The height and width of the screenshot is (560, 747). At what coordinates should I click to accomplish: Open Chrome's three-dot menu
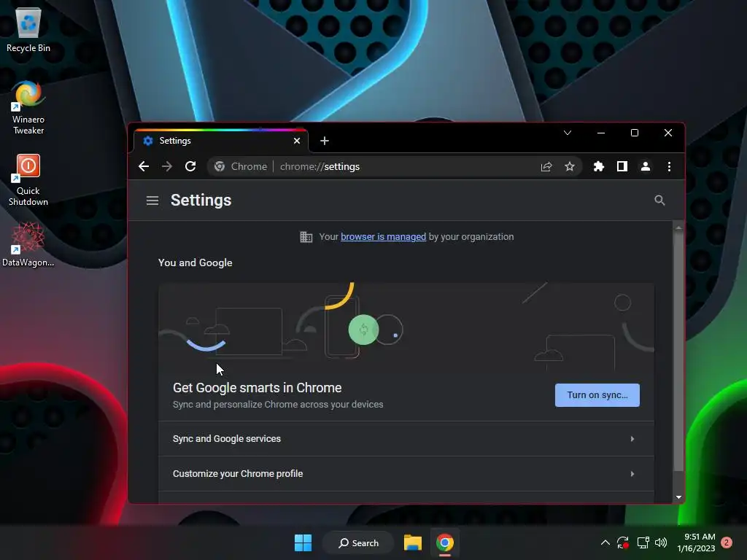pyautogui.click(x=669, y=166)
